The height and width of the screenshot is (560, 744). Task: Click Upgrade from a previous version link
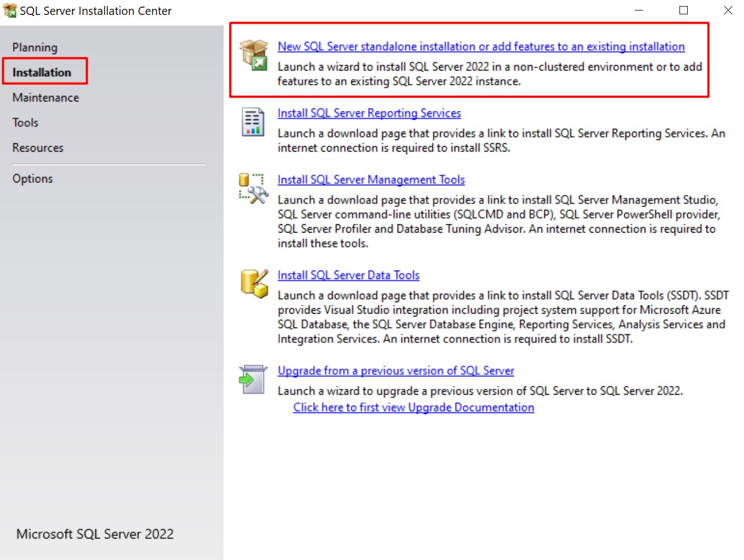(396, 371)
